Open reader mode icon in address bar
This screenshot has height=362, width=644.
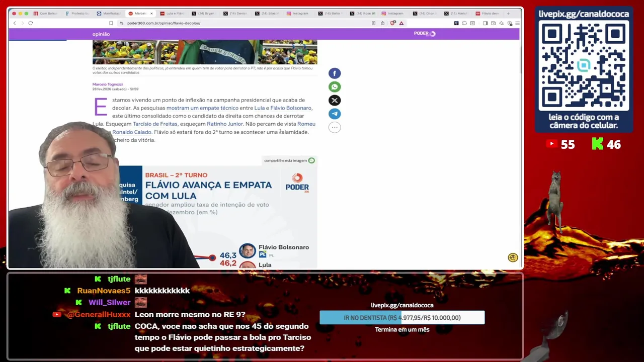point(373,23)
